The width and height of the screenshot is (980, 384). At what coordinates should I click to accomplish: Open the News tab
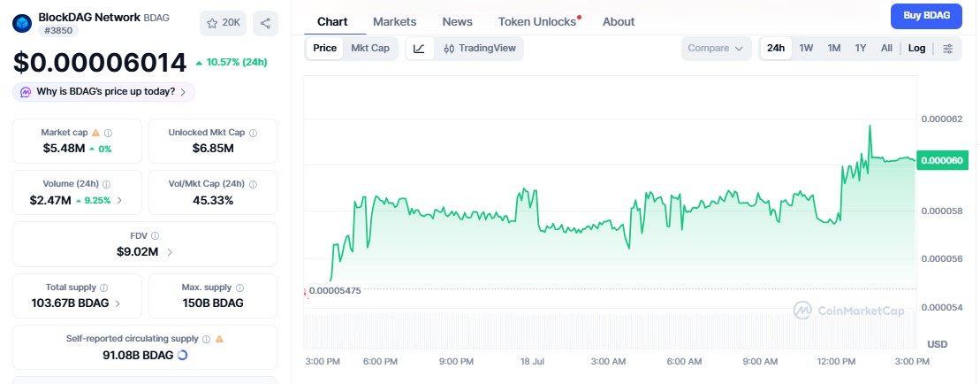458,22
